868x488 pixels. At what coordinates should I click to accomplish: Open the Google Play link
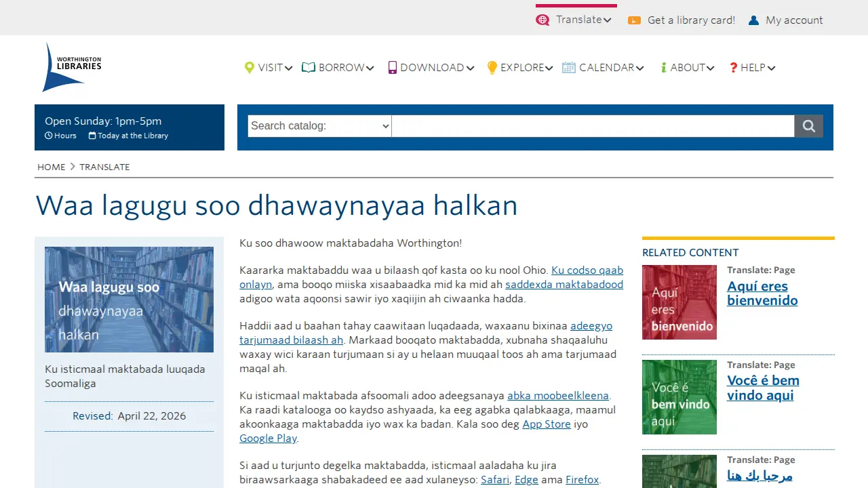(268, 439)
